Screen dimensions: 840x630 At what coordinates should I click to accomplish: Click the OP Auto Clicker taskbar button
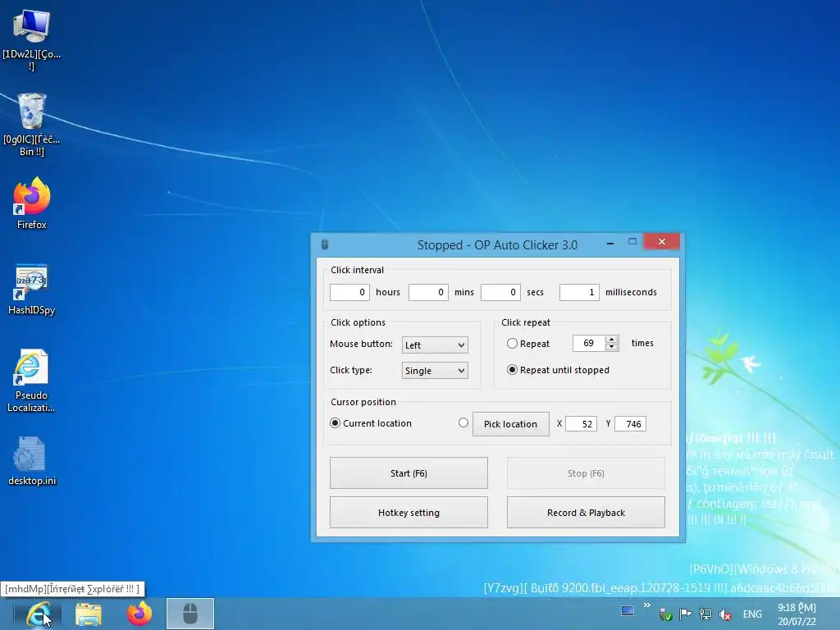(x=190, y=614)
